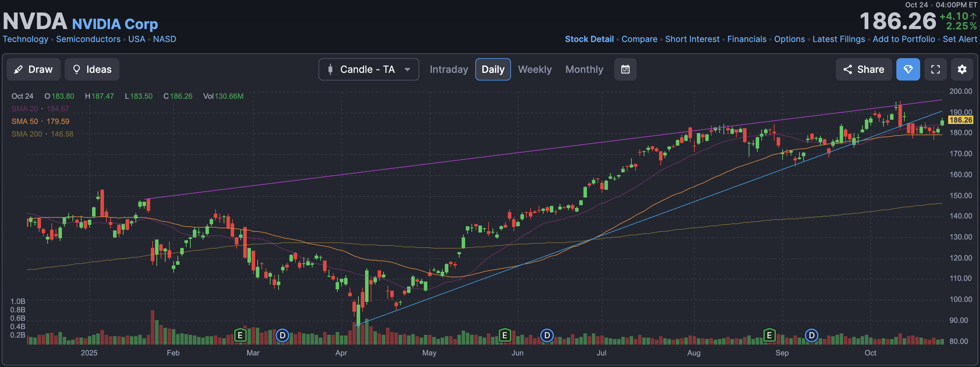Click the Oct 24 date in OHLC row
Viewport: 980px width, 367px height.
[22, 96]
